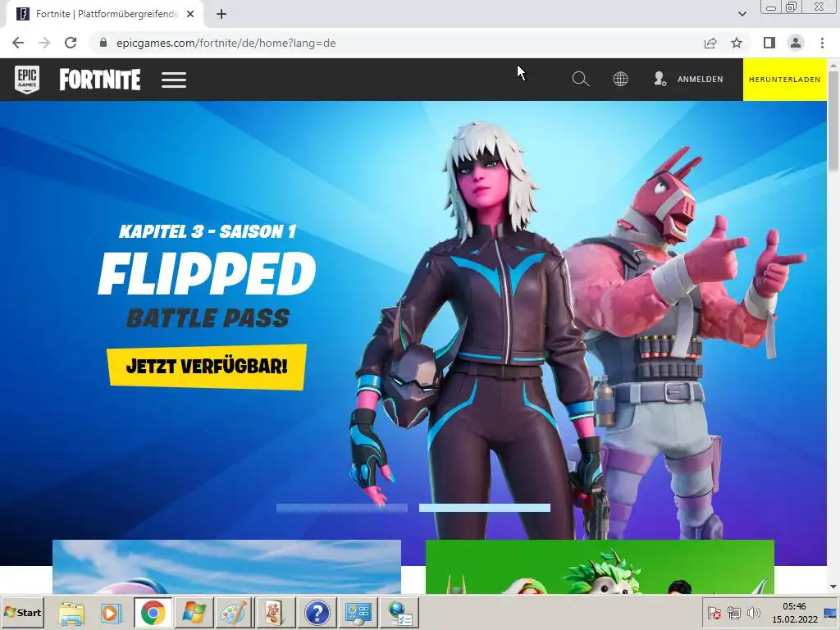Bookmark the page with the star icon
This screenshot has width=840, height=630.
click(737, 43)
